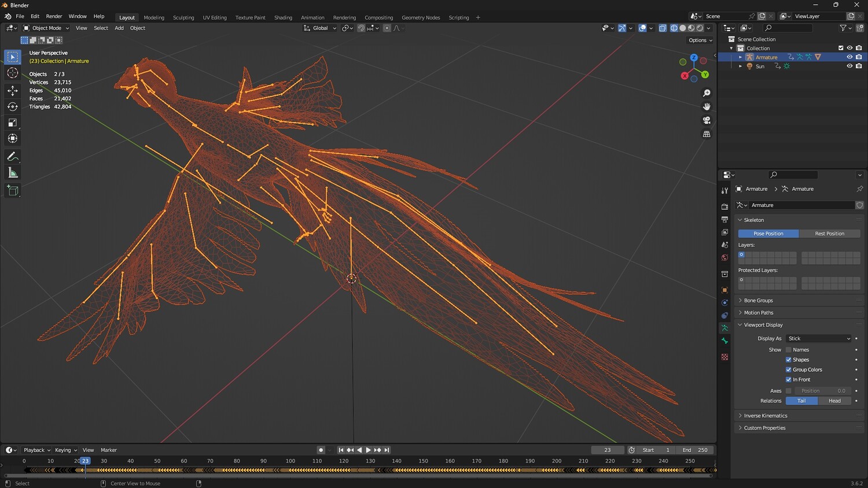Uncheck the In Front checkbox
This screenshot has height=488, width=868.
coord(788,379)
